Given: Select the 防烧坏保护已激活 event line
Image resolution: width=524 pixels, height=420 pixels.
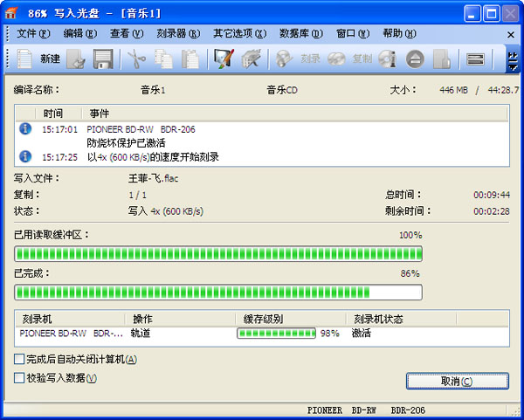Looking at the screenshot, I should [x=126, y=143].
